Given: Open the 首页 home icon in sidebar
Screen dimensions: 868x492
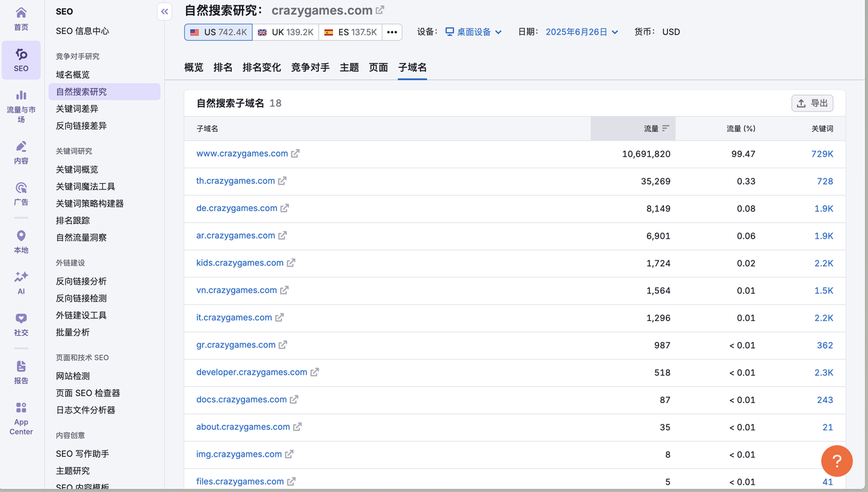Looking at the screenshot, I should (21, 13).
